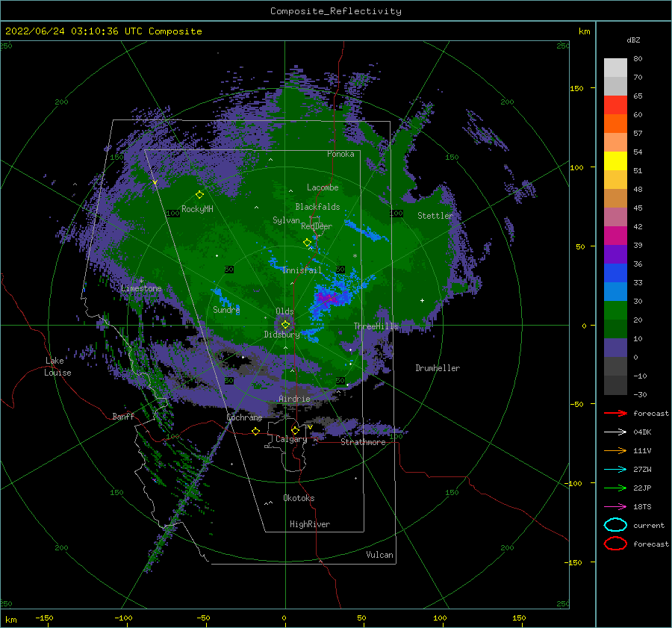Image resolution: width=672 pixels, height=628 pixels.
Task: Click the Stettler label
Action: click(435, 216)
